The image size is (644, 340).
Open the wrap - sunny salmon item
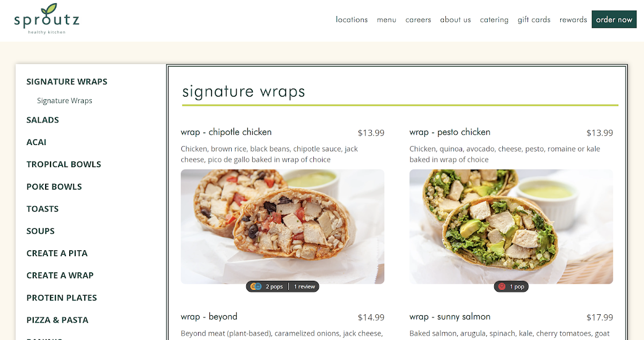pyautogui.click(x=450, y=316)
